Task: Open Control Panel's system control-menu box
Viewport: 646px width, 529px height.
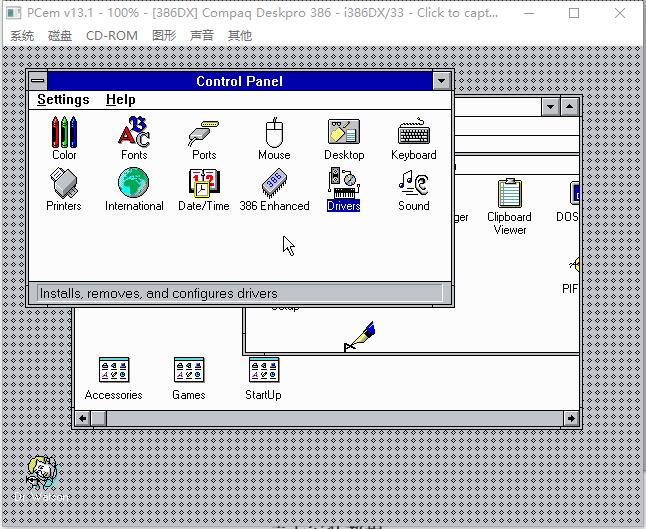Action: click(x=38, y=81)
